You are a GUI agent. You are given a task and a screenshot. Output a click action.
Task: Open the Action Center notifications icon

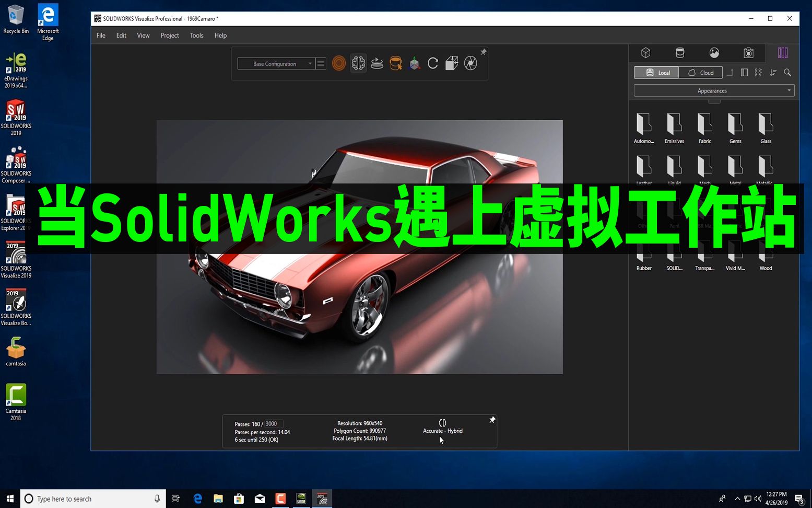[x=799, y=499]
